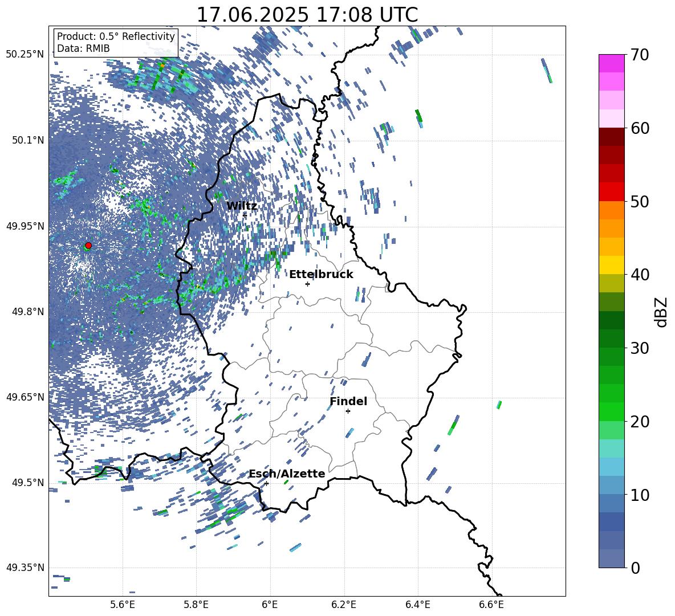Click the timestamp title 17.06.2025 17:08 UTC
The width and height of the screenshot is (675, 616).
click(x=307, y=15)
